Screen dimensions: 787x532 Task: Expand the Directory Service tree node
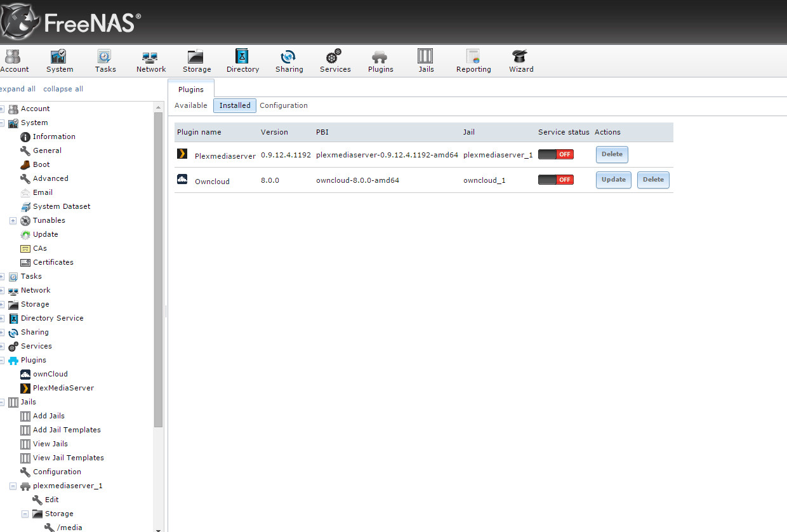pos(2,318)
